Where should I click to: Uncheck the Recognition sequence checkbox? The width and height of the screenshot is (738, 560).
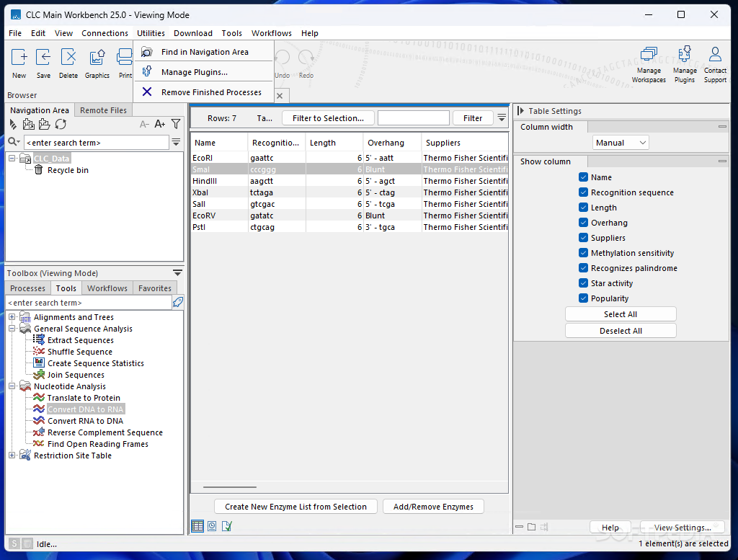(583, 192)
